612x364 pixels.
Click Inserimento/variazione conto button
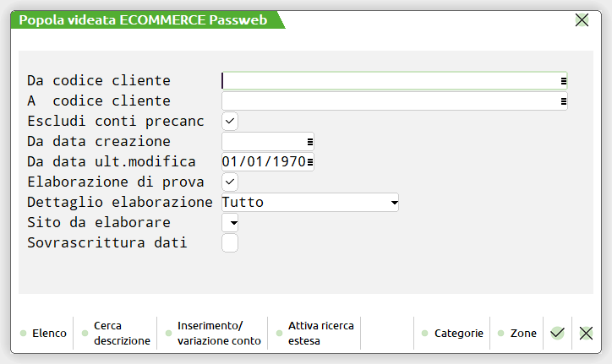point(218,334)
